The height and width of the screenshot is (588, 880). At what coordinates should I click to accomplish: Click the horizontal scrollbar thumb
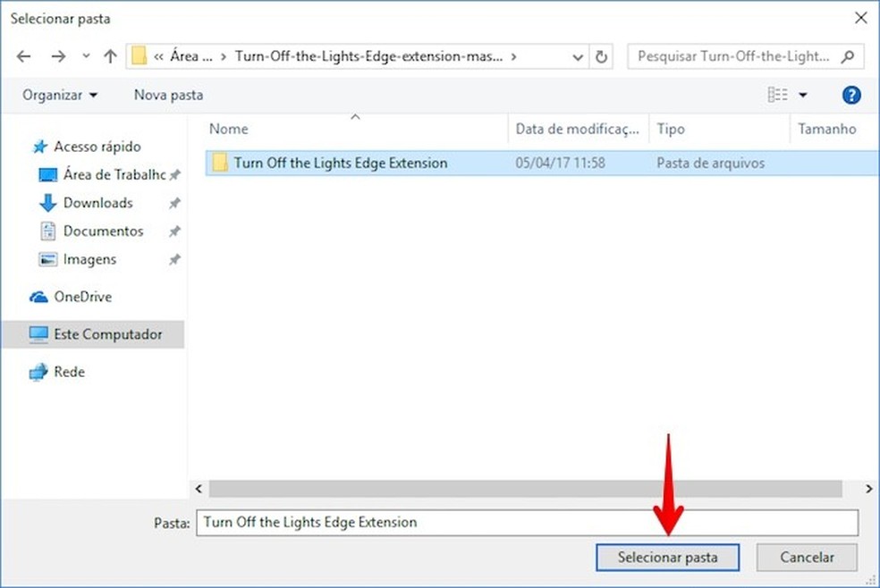click(525, 489)
